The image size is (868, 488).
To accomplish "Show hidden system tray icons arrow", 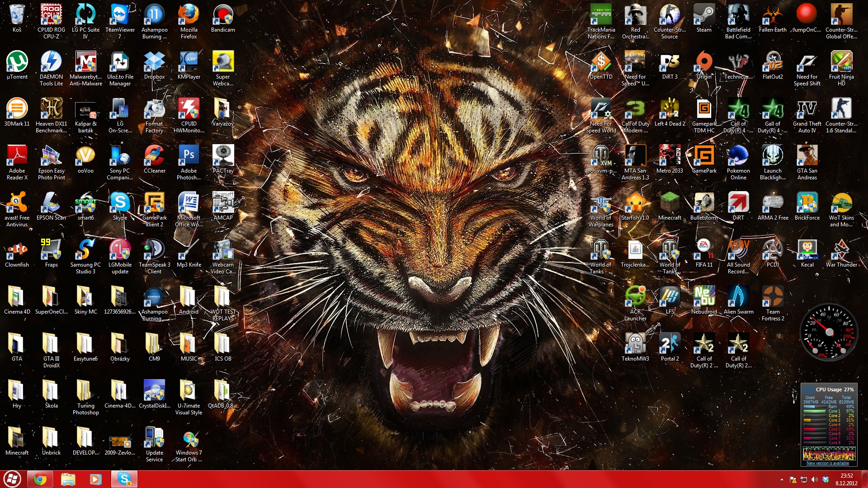I will [x=782, y=479].
